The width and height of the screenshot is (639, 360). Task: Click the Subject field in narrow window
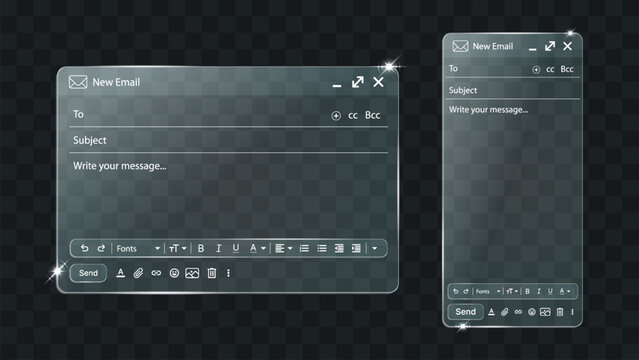[512, 90]
